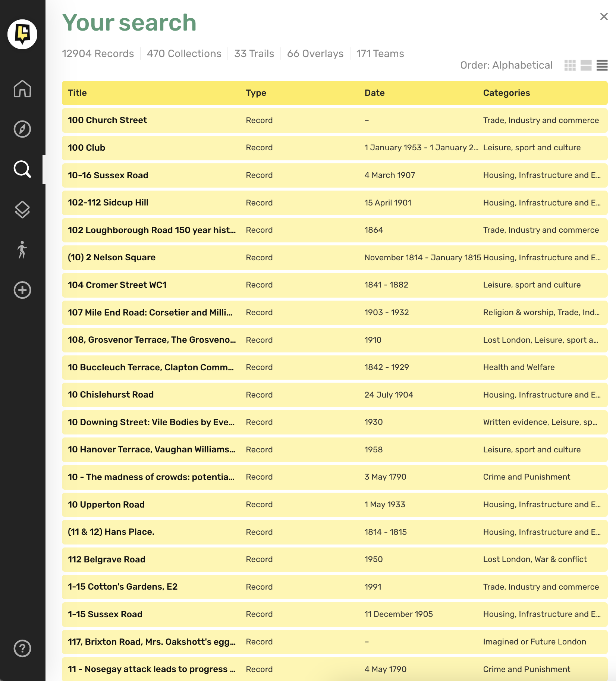Open the map layers overlays icon

[x=22, y=210]
